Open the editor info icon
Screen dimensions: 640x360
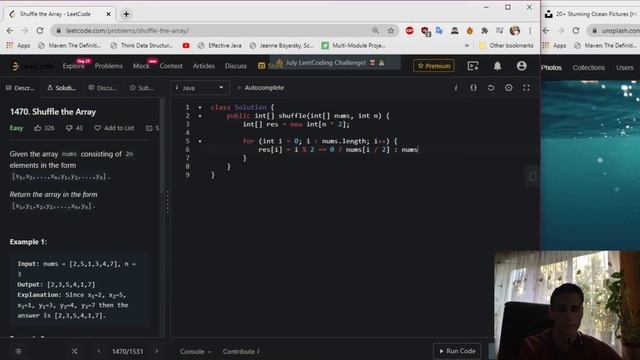pyautogui.click(x=456, y=88)
